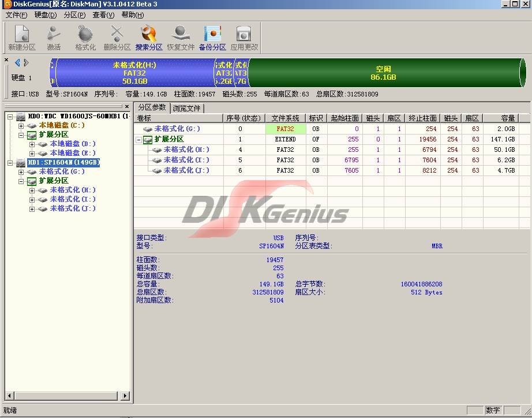This screenshot has height=418, width=532.
Task: Expand 未格式化(G:) in the tree
Action: tap(21, 172)
